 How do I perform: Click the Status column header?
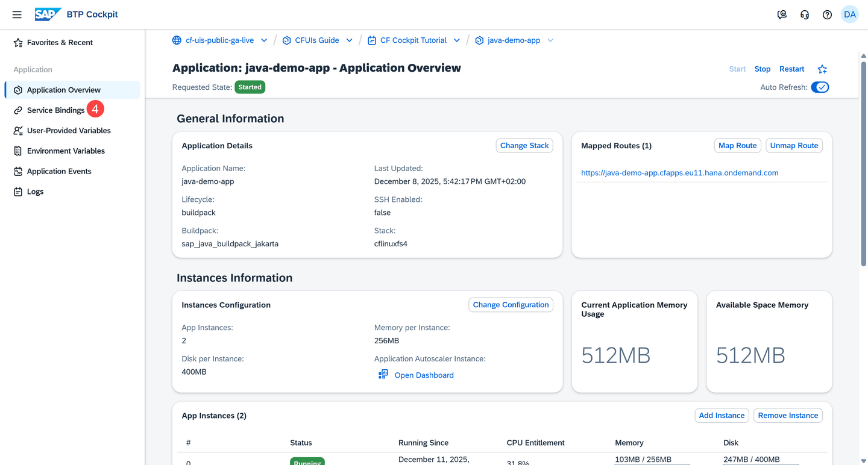click(301, 443)
